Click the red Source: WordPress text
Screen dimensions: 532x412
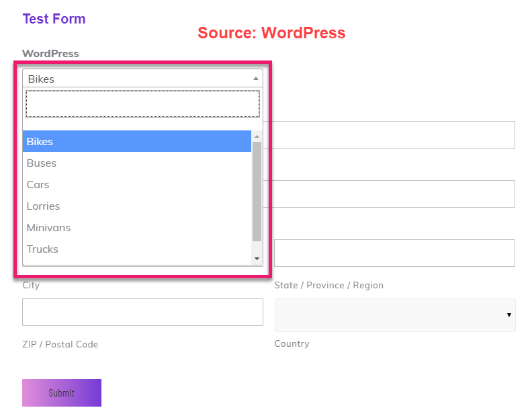[x=271, y=33]
